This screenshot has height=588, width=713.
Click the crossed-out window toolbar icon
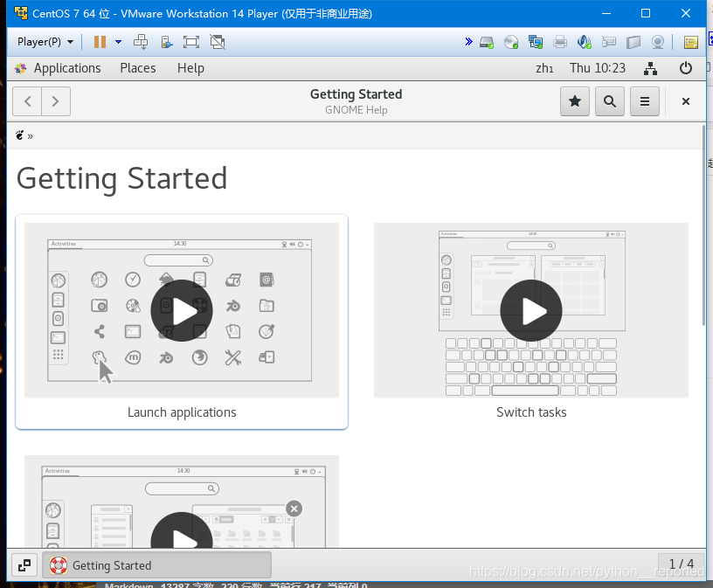tap(218, 42)
